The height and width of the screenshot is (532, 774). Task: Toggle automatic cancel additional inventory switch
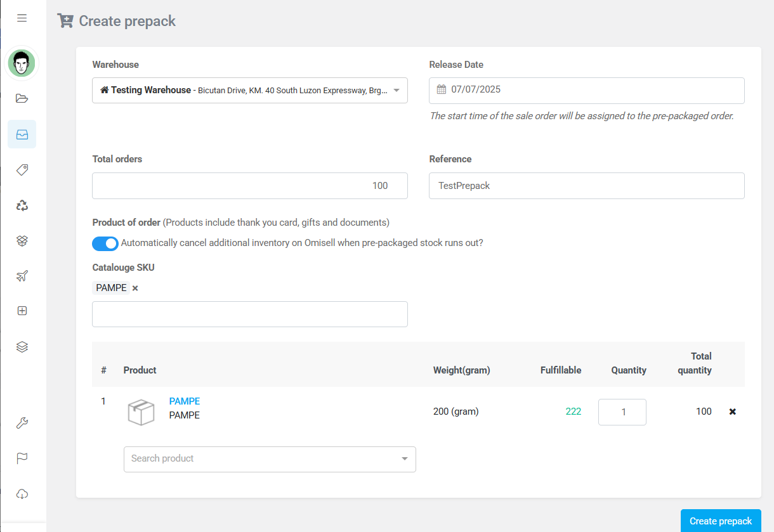[105, 243]
